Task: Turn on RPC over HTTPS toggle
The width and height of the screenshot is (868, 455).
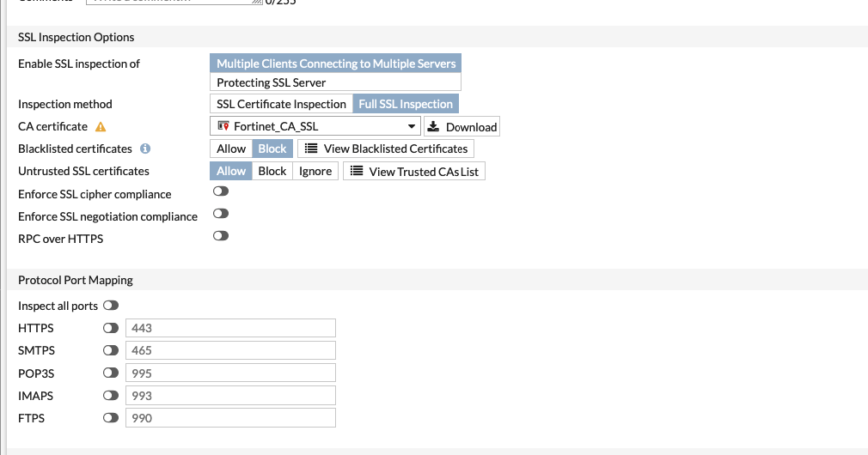Action: (221, 236)
